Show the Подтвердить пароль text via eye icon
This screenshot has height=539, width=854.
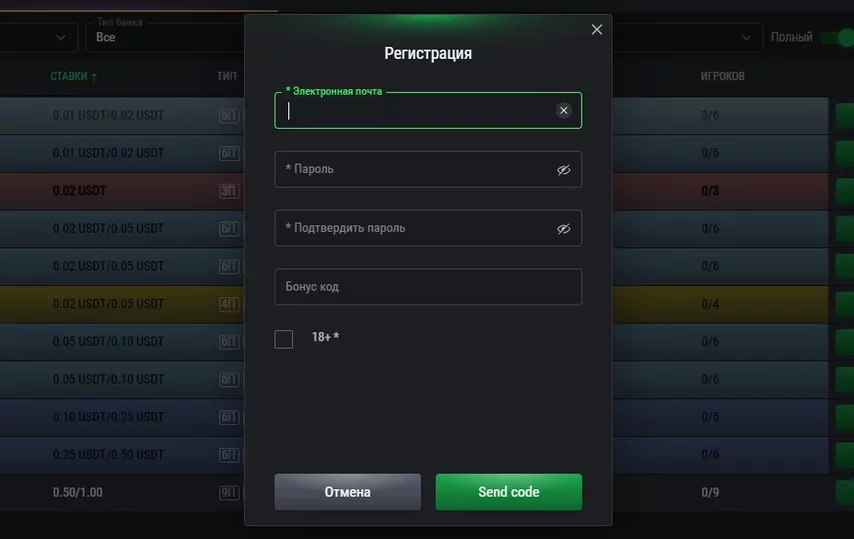[564, 229]
